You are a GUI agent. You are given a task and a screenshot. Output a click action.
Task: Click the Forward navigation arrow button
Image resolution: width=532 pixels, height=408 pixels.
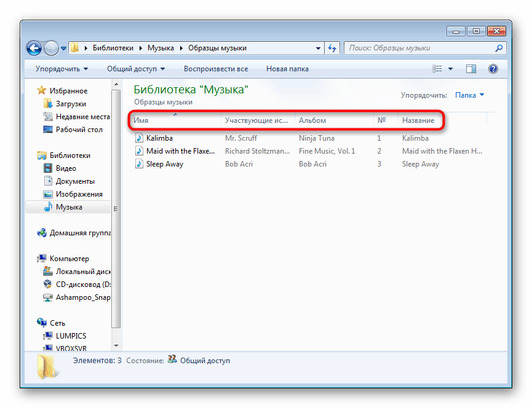point(52,48)
